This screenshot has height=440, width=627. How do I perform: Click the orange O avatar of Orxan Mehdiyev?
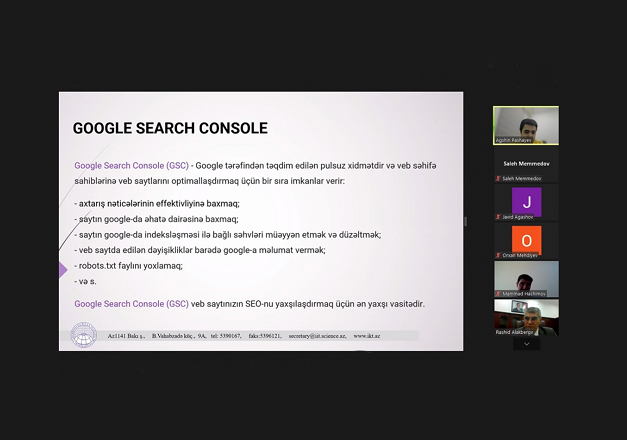527,240
